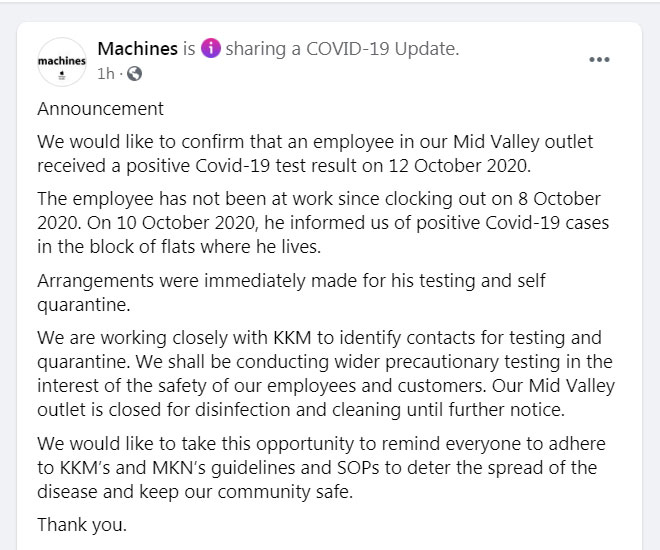Click the purple COVID-19 info icon
The height and width of the screenshot is (550, 660).
click(210, 48)
